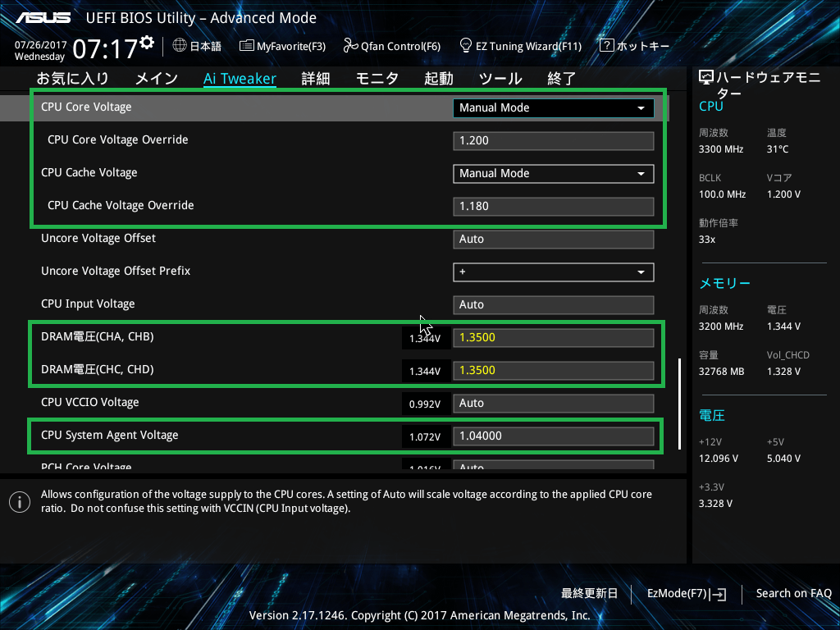Image resolution: width=840 pixels, height=630 pixels.
Task: Click the CPU VCCIO Voltage value field
Action: [554, 404]
